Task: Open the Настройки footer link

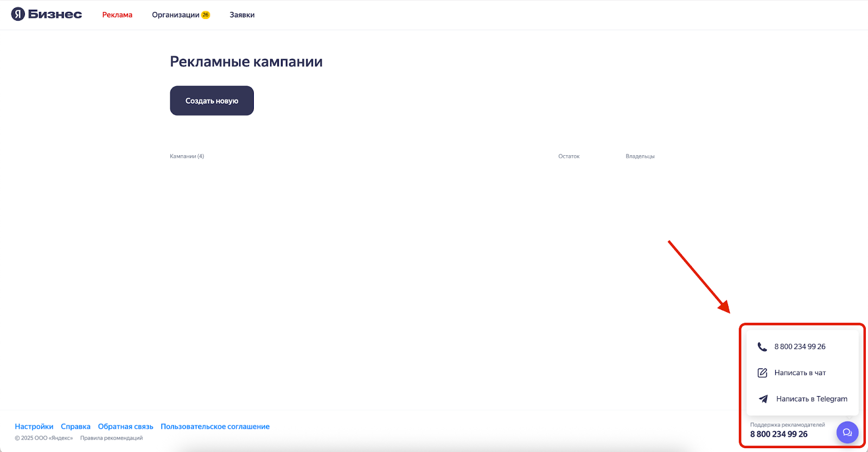Action: [34, 426]
